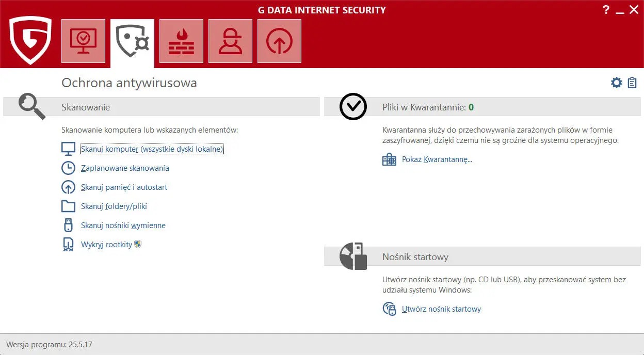The width and height of the screenshot is (644, 355).
Task: Click the shield icon beside Wykryj rootkity
Action: tap(136, 244)
